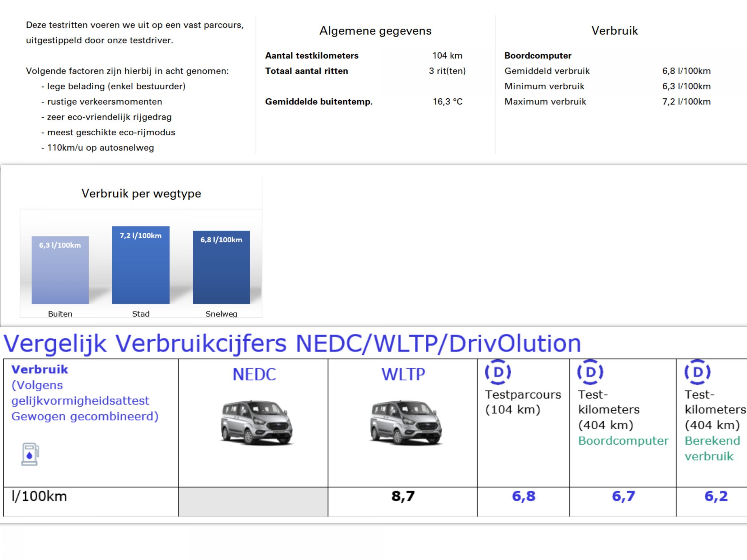Select the Boordcomputer value 6,7
This screenshot has height=560, width=747.
[623, 496]
